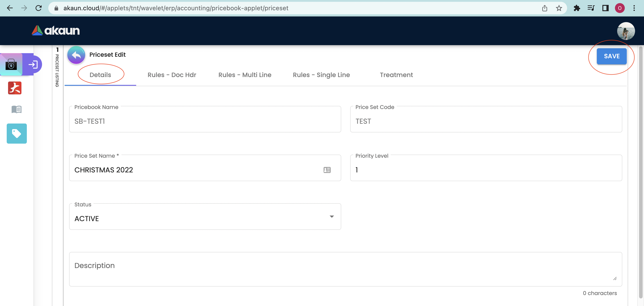Open the red running figure sidebar icon
This screenshot has height=306, width=644.
pos(15,88)
